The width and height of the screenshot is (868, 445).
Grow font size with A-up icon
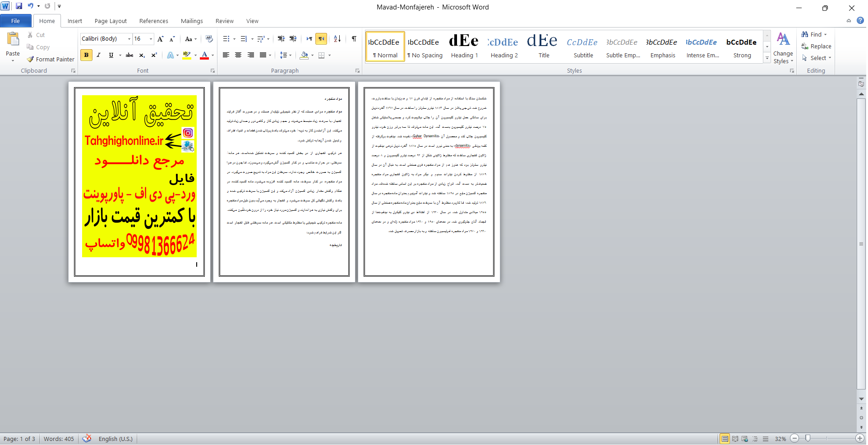click(160, 39)
